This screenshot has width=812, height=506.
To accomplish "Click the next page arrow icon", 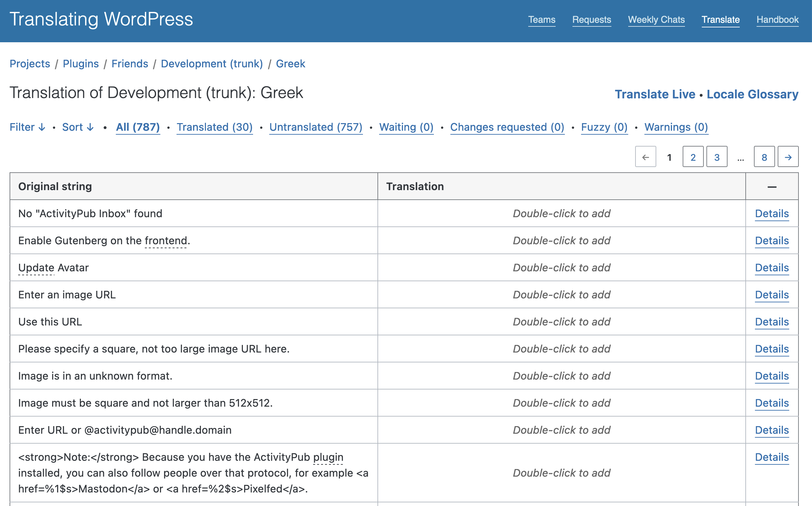I will point(789,157).
